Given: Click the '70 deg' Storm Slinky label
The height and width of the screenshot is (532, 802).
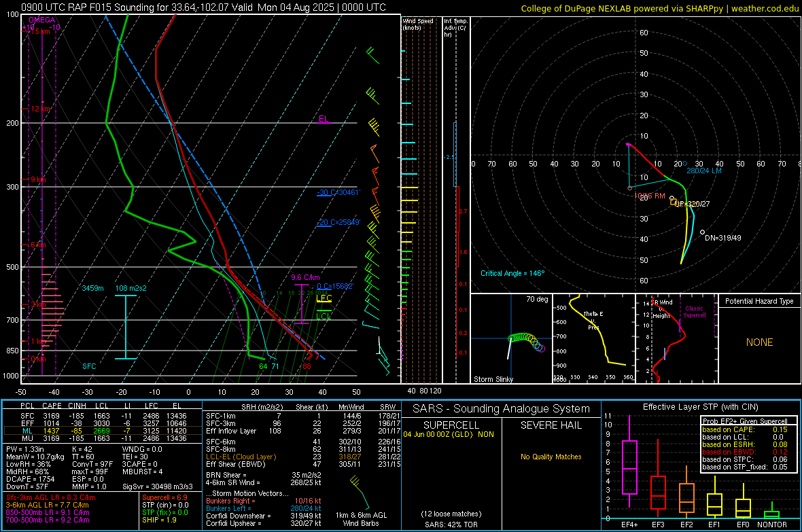Looking at the screenshot, I should pyautogui.click(x=537, y=299).
